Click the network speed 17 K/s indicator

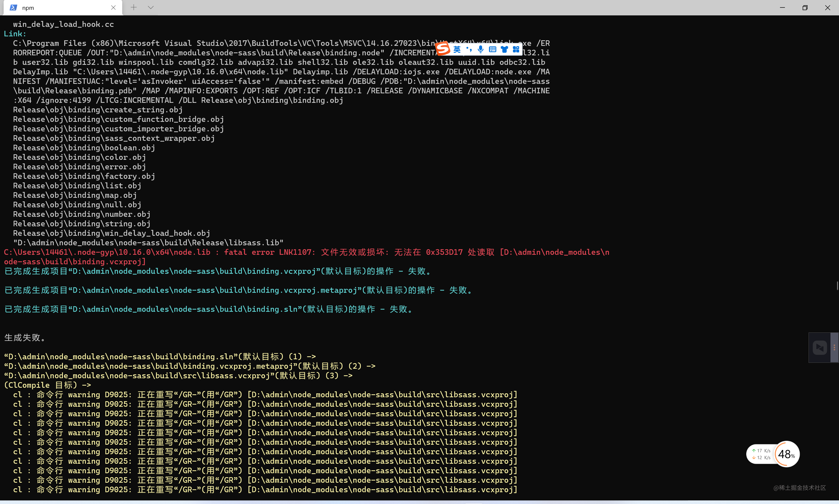click(761, 451)
